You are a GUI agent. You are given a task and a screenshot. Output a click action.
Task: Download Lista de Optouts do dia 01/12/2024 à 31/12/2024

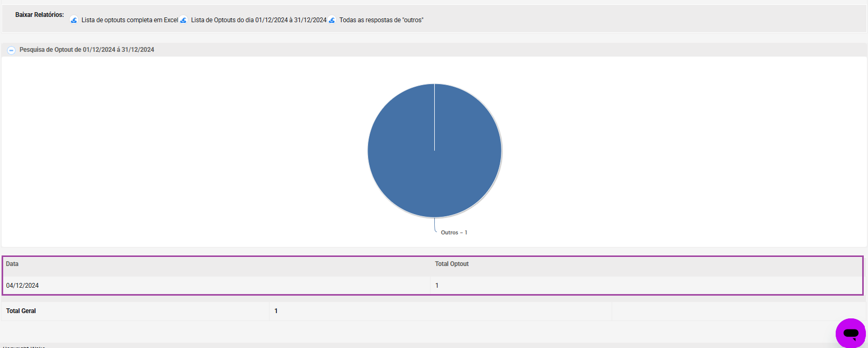[x=259, y=20]
